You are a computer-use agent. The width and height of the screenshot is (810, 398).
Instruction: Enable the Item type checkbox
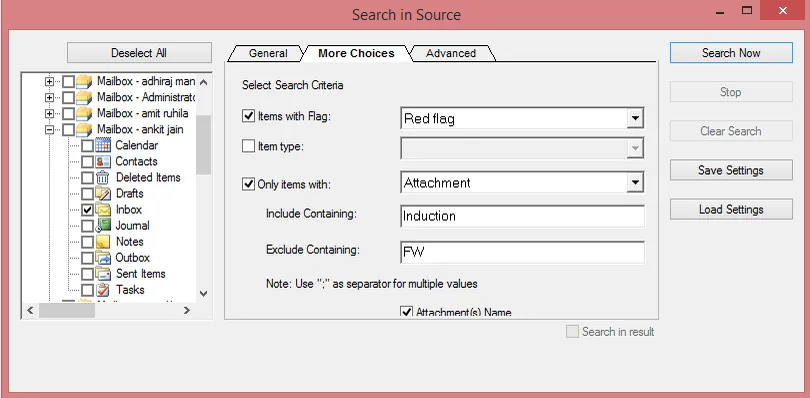tap(248, 146)
